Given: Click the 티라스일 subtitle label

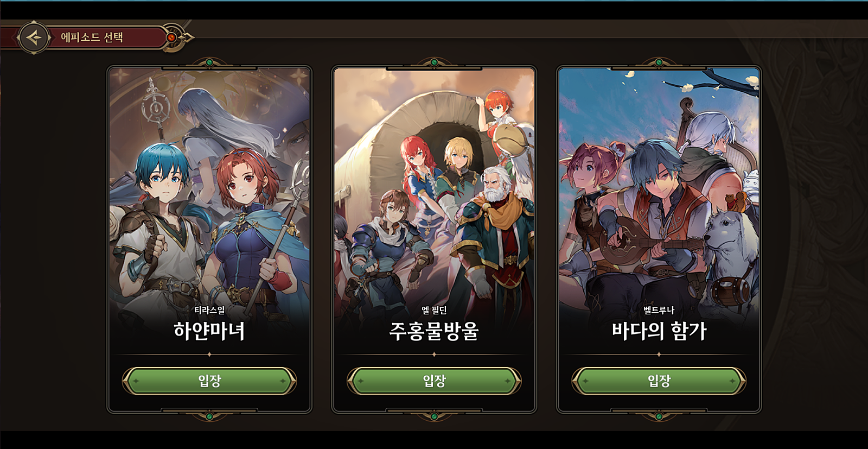Looking at the screenshot, I should [209, 310].
